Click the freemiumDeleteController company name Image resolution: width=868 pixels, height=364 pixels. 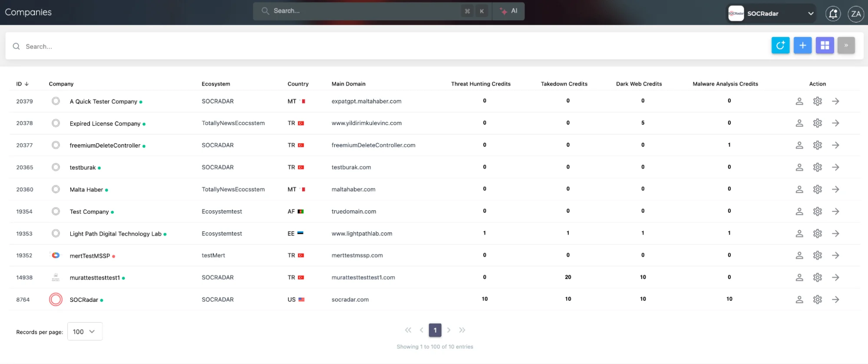105,146
